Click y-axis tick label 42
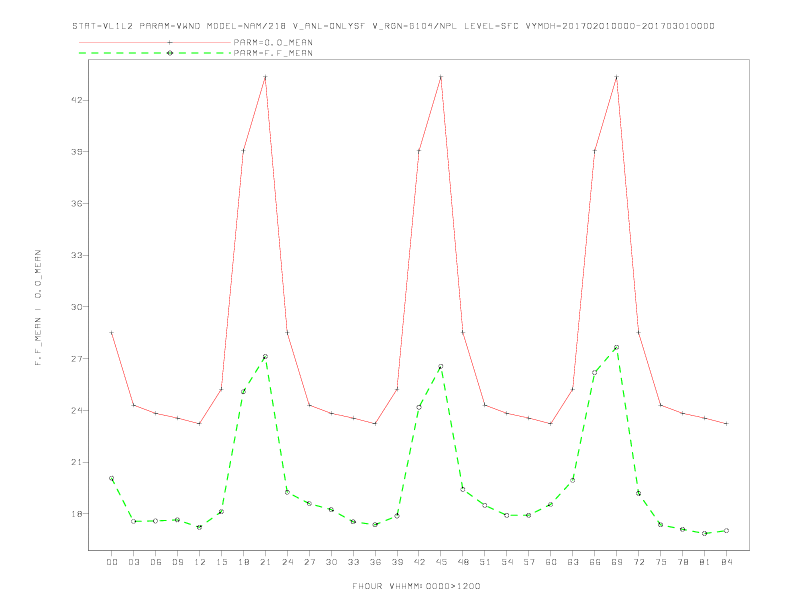 (77, 100)
